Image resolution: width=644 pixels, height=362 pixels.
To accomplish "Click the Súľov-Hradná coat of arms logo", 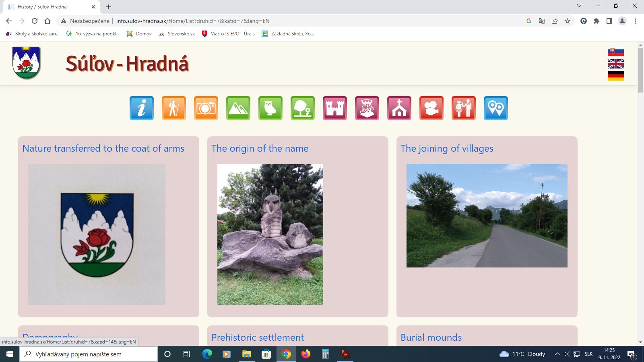I will tap(26, 62).
